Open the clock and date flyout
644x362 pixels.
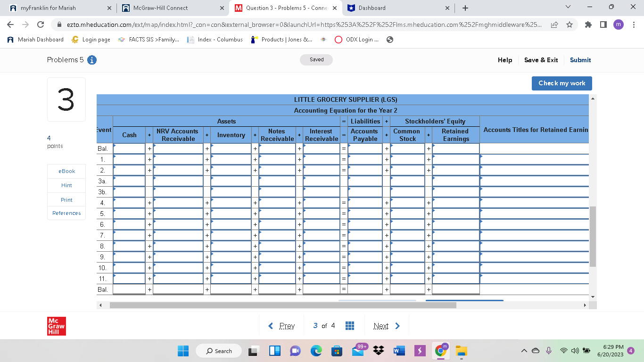coord(610,351)
